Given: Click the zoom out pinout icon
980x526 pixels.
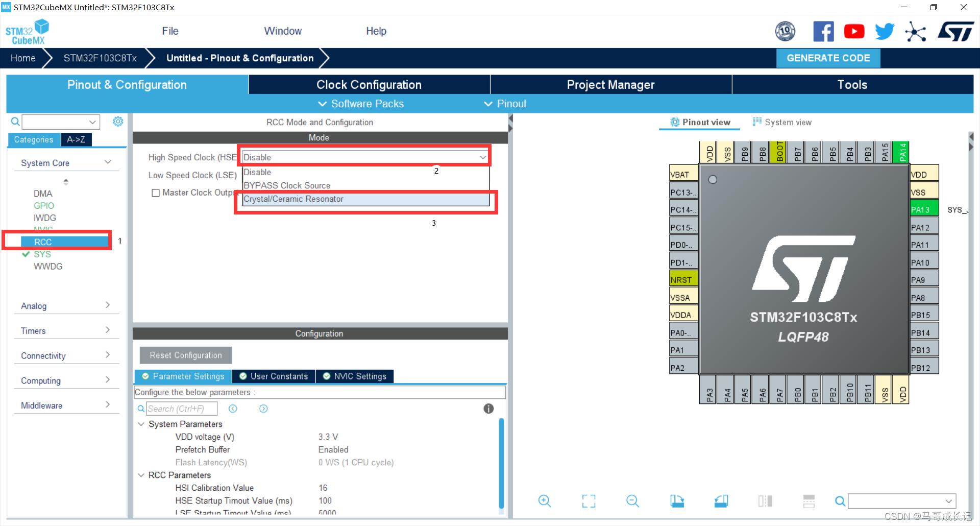Looking at the screenshot, I should tap(632, 501).
